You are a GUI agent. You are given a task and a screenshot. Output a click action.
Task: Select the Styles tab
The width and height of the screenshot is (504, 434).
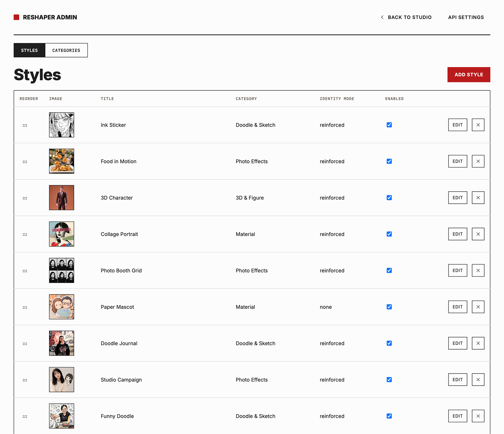tap(30, 50)
